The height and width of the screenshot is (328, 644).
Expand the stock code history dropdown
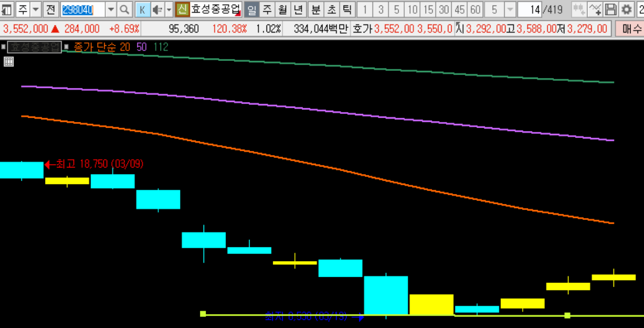point(110,9)
